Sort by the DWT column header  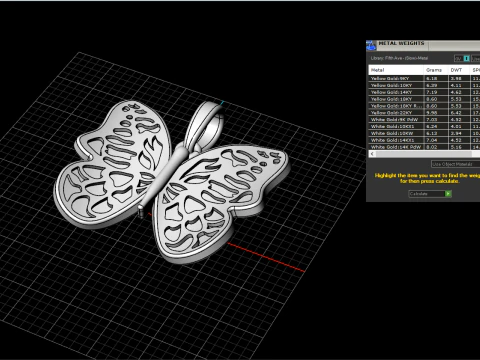(x=459, y=70)
